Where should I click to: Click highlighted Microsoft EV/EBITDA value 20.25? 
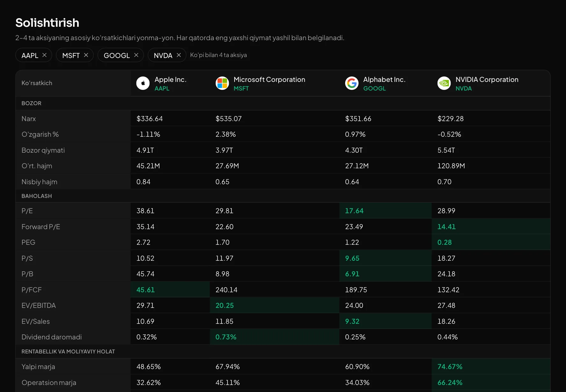pos(225,305)
